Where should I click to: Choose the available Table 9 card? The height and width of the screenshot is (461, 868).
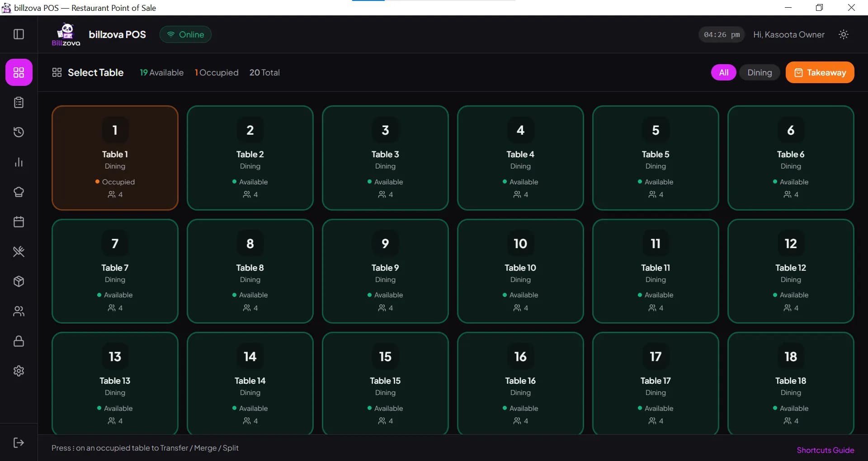click(x=385, y=271)
